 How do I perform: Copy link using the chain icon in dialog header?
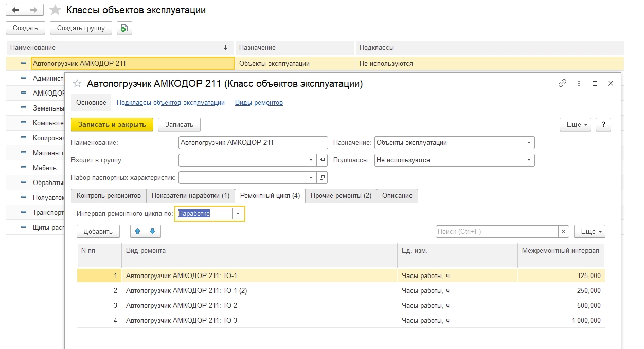(x=562, y=83)
